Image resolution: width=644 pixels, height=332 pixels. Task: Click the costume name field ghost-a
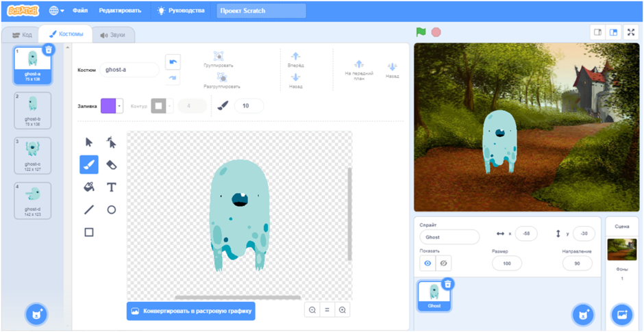[129, 70]
